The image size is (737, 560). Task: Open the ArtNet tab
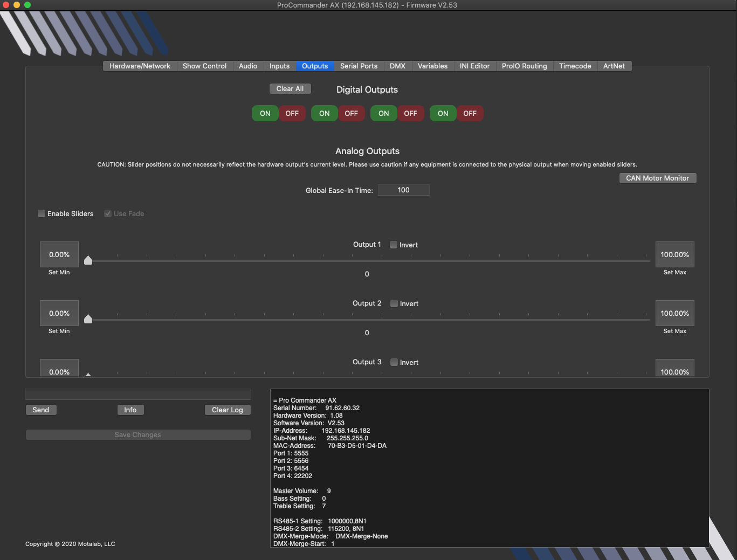(614, 66)
